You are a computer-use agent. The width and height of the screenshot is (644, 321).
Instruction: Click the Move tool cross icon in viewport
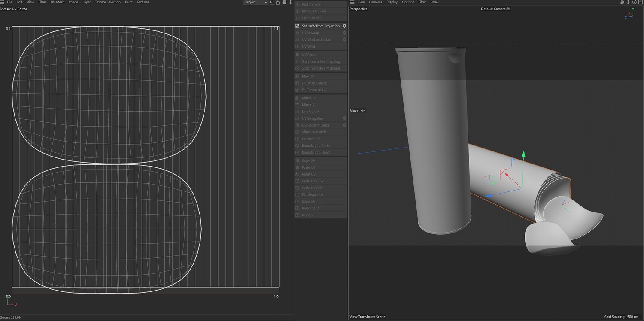(363, 111)
